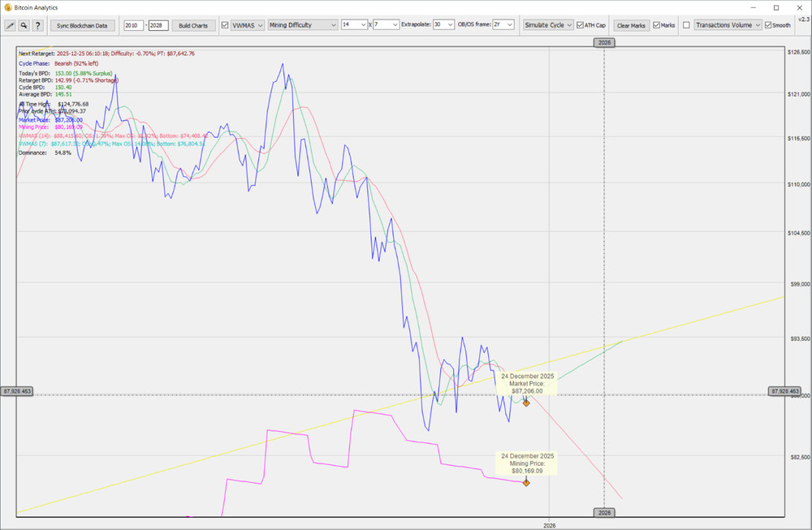Click the $126,500 axis label
Image resolution: width=812 pixels, height=530 pixels.
click(x=798, y=52)
